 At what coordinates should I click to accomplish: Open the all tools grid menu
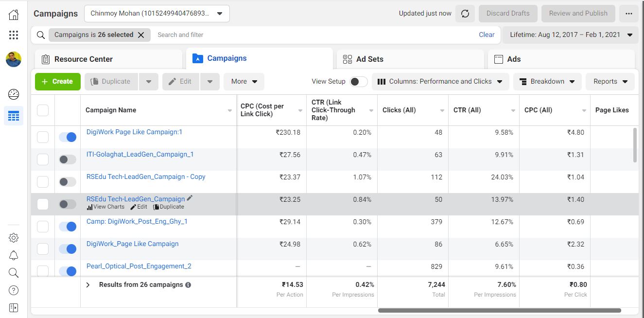14,35
